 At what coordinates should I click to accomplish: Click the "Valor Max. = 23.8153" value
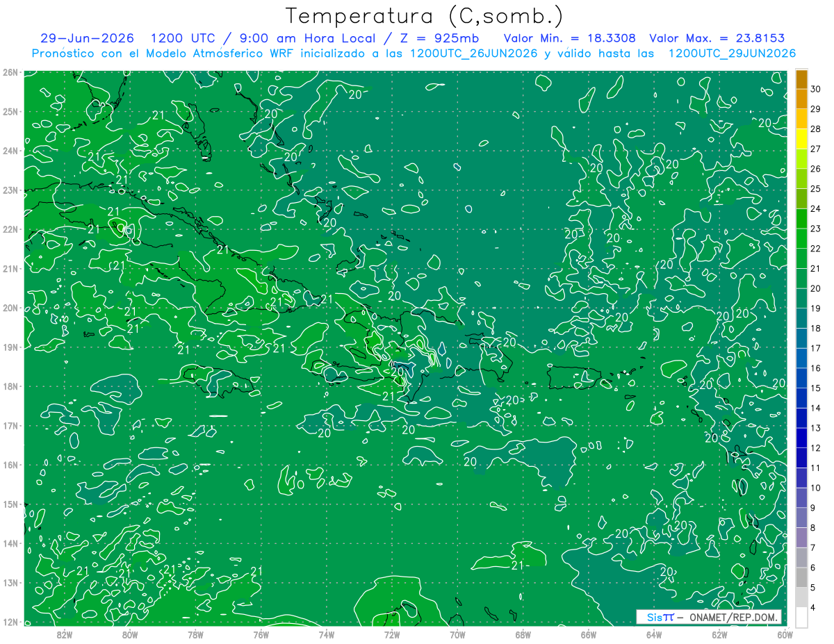[717, 38]
